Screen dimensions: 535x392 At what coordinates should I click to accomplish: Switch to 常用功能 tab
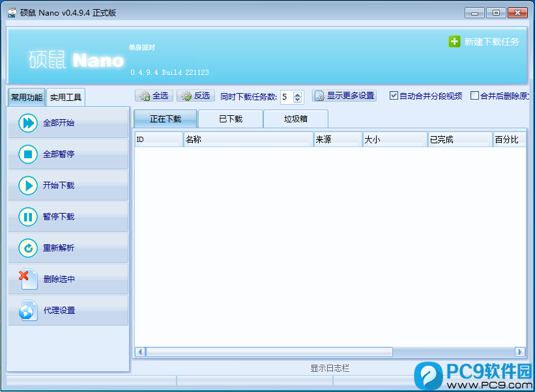tap(27, 98)
